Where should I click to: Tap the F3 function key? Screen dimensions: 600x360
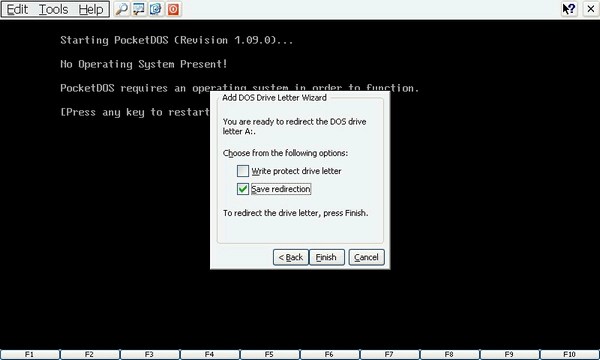point(150,355)
